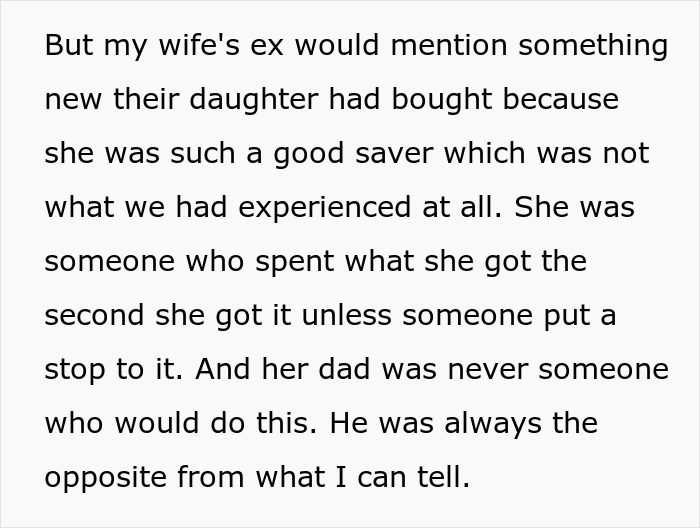Click the word "never" in seventh line

(x=488, y=370)
